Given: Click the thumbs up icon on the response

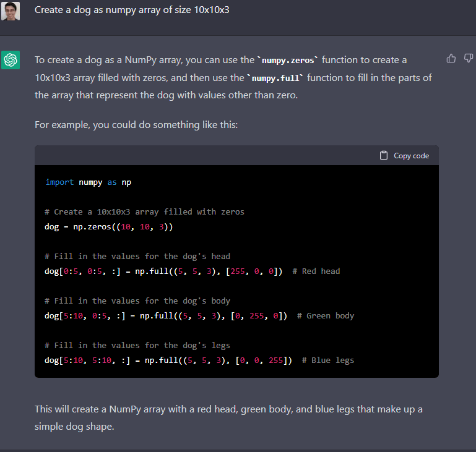Looking at the screenshot, I should (451, 58).
